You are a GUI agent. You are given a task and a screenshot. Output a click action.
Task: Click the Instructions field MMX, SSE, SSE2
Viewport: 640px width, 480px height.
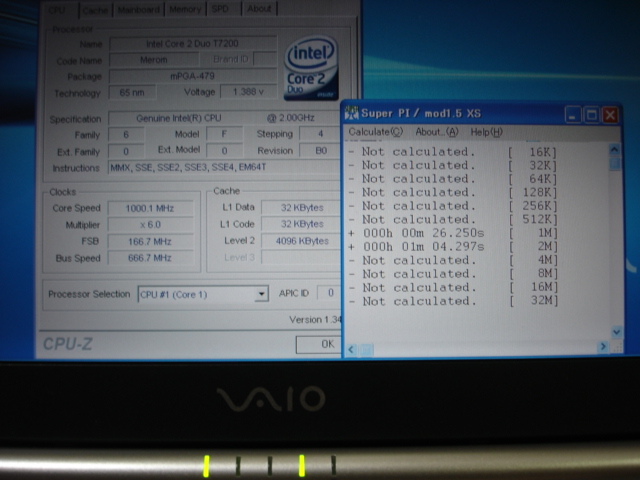224,167
